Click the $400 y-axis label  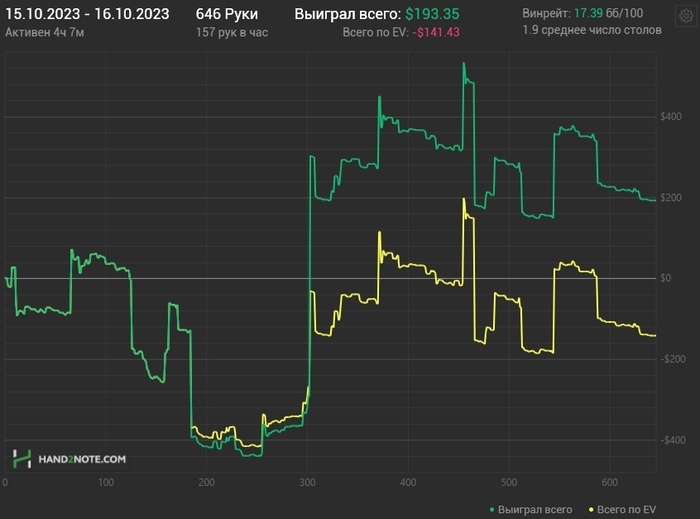pyautogui.click(x=670, y=117)
